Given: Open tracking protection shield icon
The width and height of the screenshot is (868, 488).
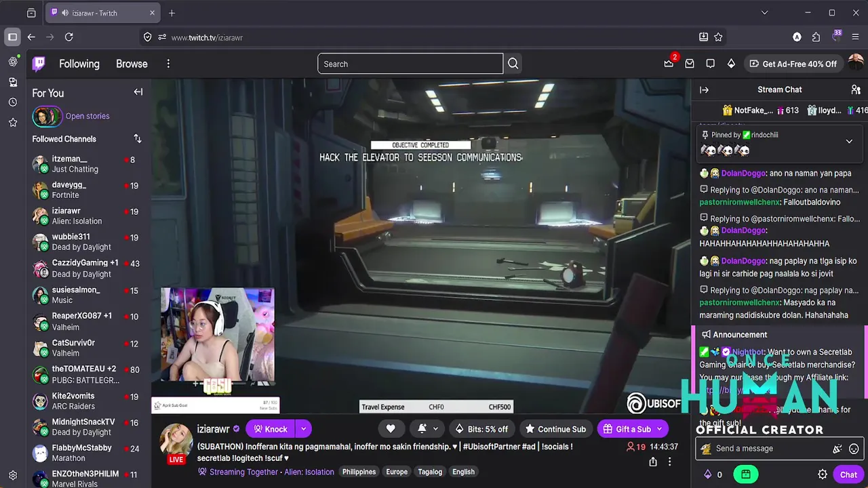Looking at the screenshot, I should point(148,37).
